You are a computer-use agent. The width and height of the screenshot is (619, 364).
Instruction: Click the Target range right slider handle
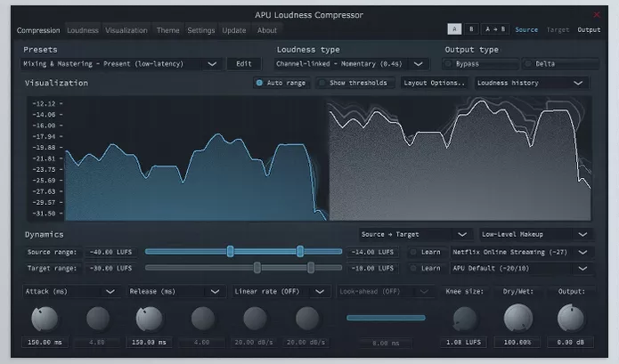coord(311,268)
